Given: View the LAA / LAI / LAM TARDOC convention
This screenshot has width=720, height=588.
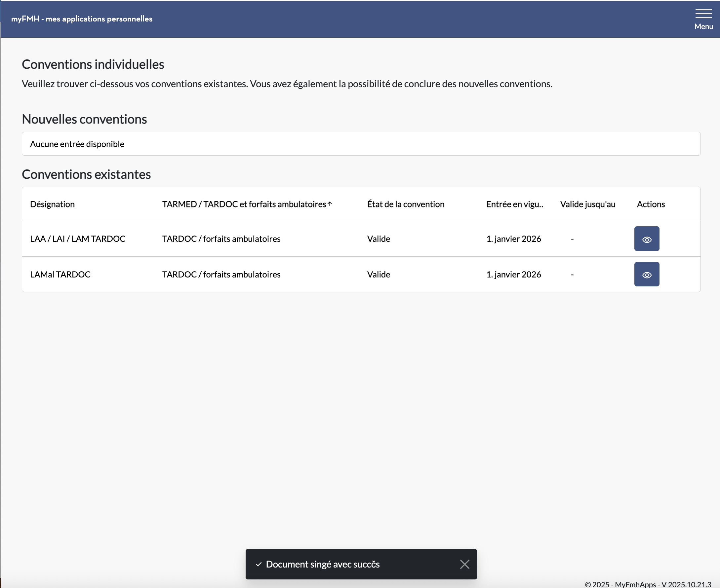Looking at the screenshot, I should point(646,239).
